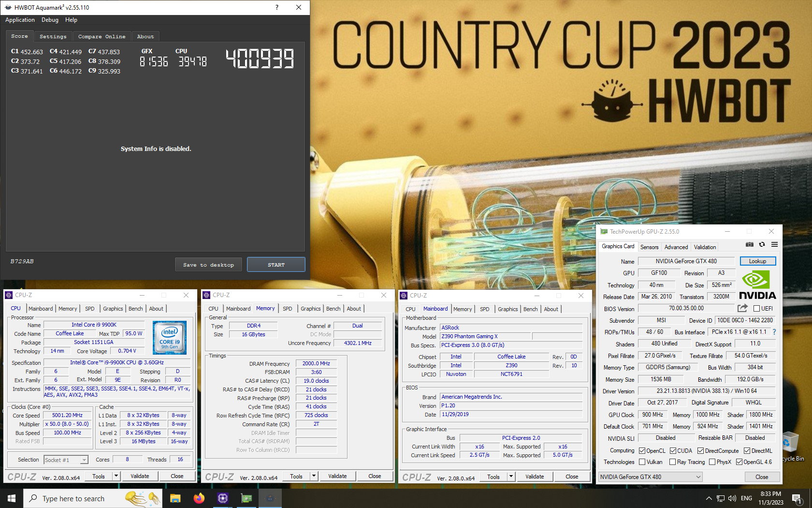The width and height of the screenshot is (812, 508).
Task: Click the START button in Aquamark
Action: pos(276,265)
